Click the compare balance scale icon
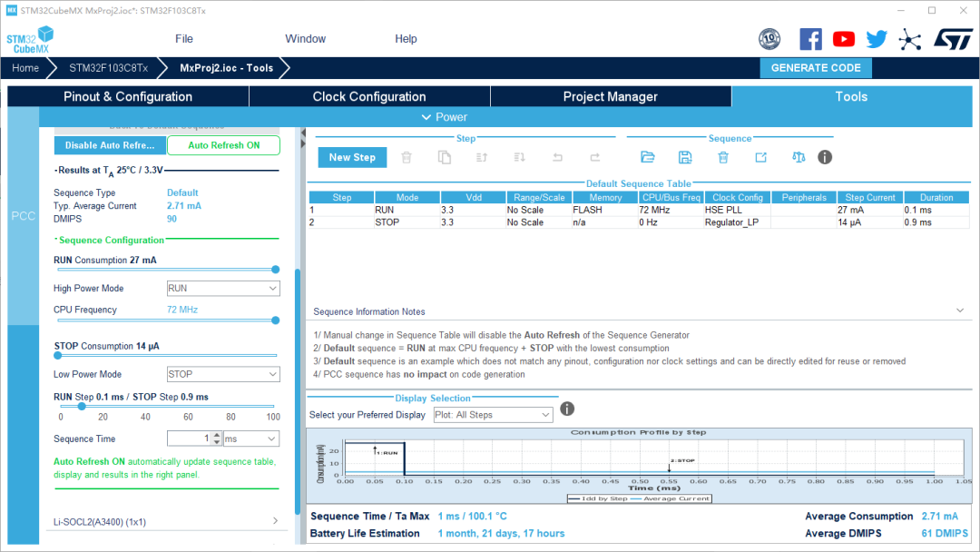This screenshot has width=980, height=552. tap(799, 157)
